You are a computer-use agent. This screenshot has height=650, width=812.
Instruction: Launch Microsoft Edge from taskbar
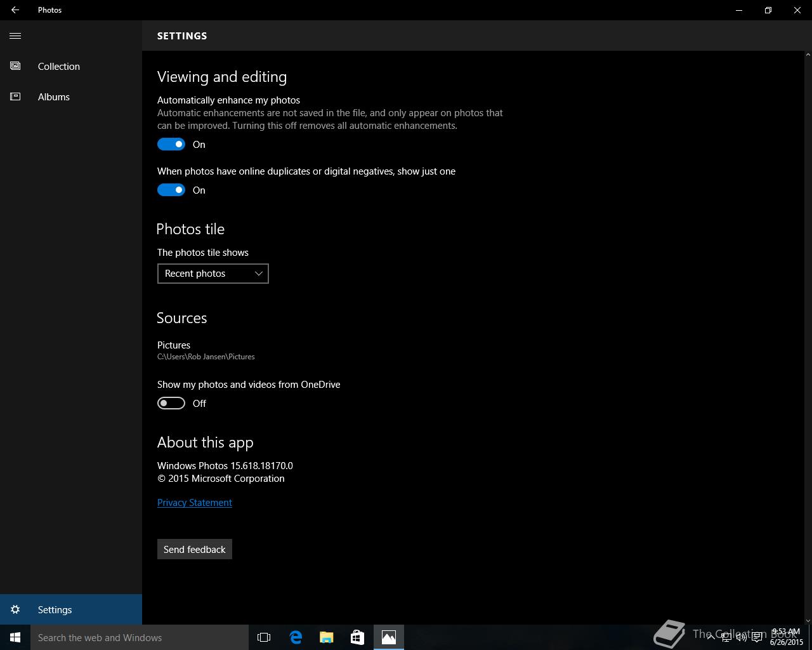tap(296, 637)
